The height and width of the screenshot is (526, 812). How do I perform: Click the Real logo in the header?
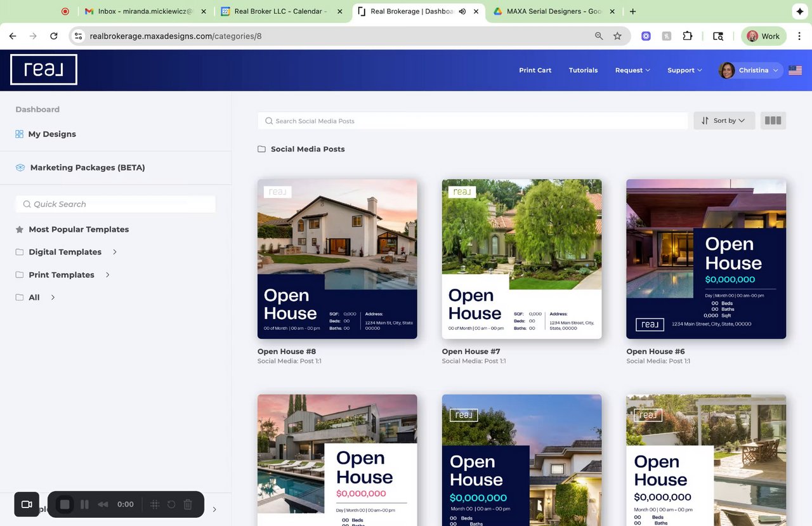(x=44, y=70)
